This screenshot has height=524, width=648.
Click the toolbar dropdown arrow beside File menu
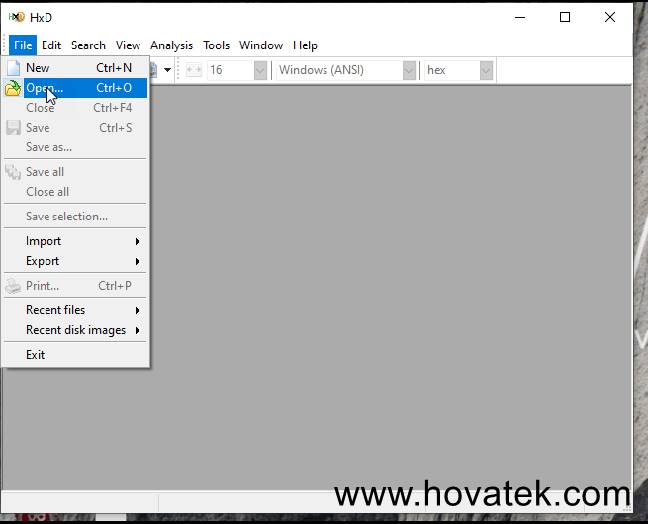(167, 70)
